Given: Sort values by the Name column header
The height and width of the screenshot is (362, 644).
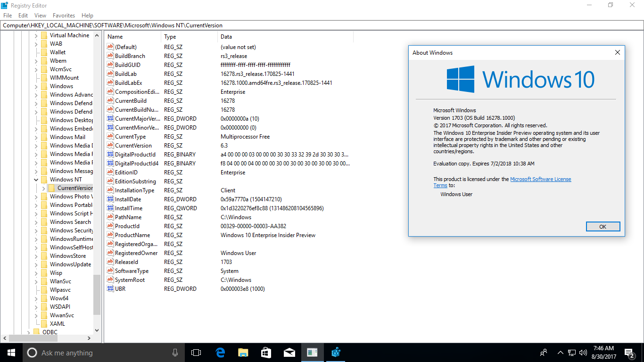Looking at the screenshot, I should tap(133, 37).
